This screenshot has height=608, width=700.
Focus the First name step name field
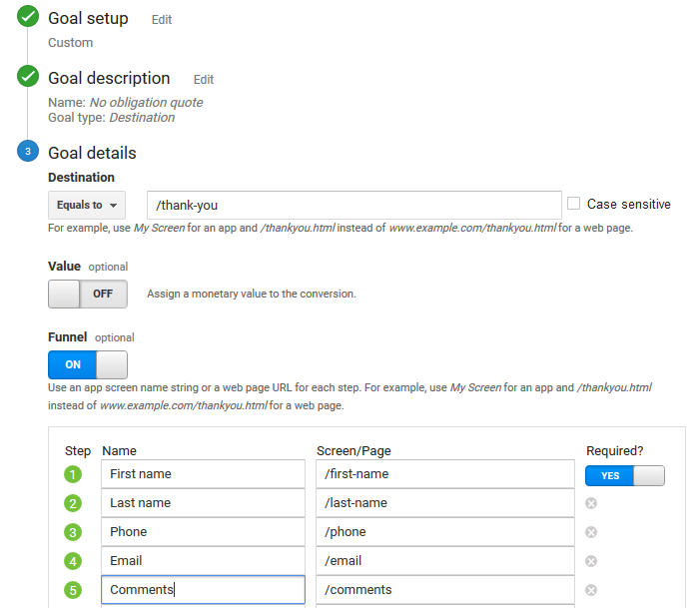pos(203,474)
